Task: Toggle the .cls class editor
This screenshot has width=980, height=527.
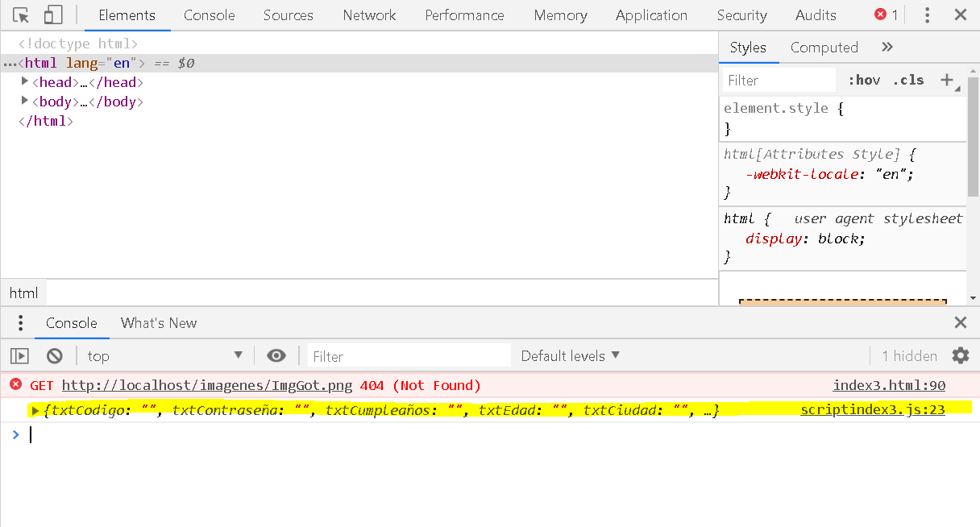Action: click(x=908, y=80)
